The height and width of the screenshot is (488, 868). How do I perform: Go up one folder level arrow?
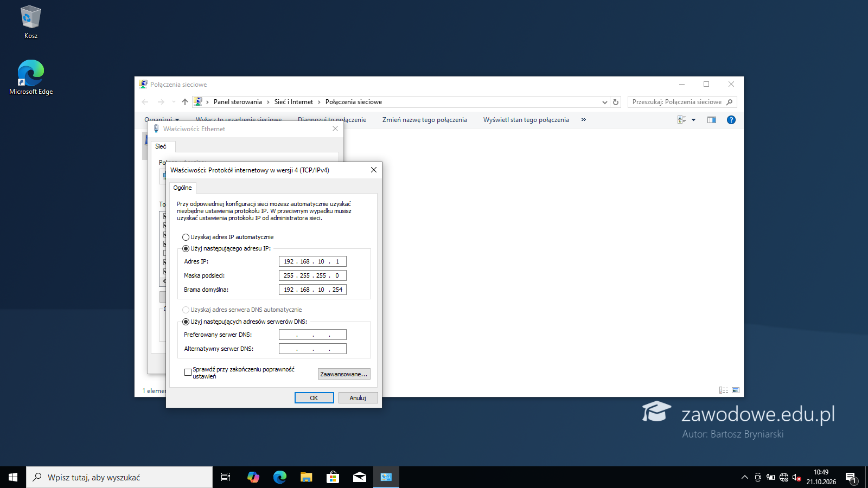pyautogui.click(x=185, y=102)
